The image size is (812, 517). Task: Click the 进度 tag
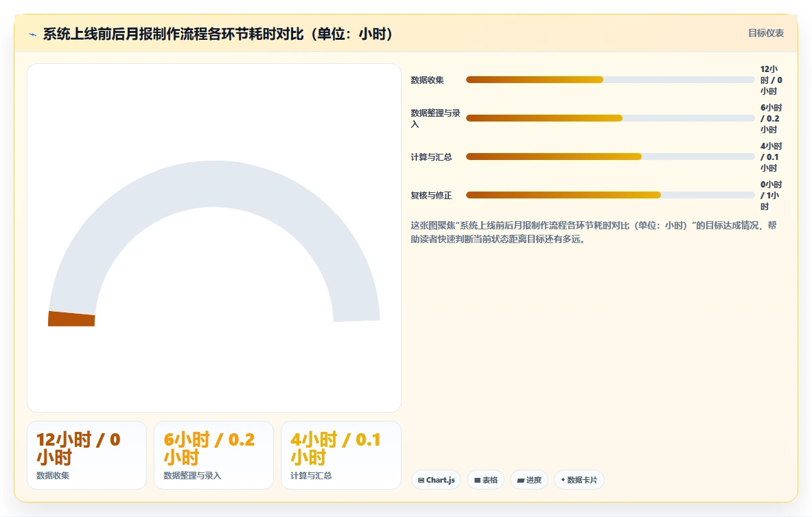[x=529, y=480]
